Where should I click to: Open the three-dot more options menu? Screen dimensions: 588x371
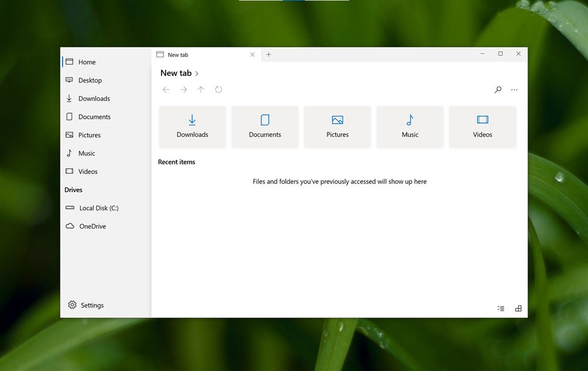pyautogui.click(x=514, y=90)
